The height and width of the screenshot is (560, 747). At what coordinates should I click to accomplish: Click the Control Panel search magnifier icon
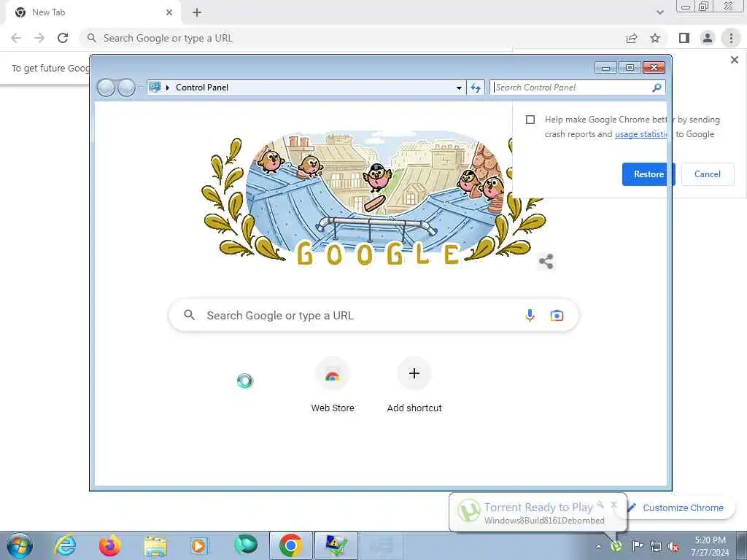point(657,87)
